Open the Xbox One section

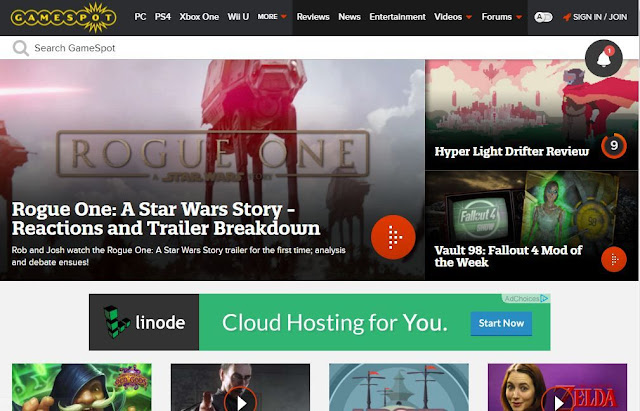coord(199,17)
